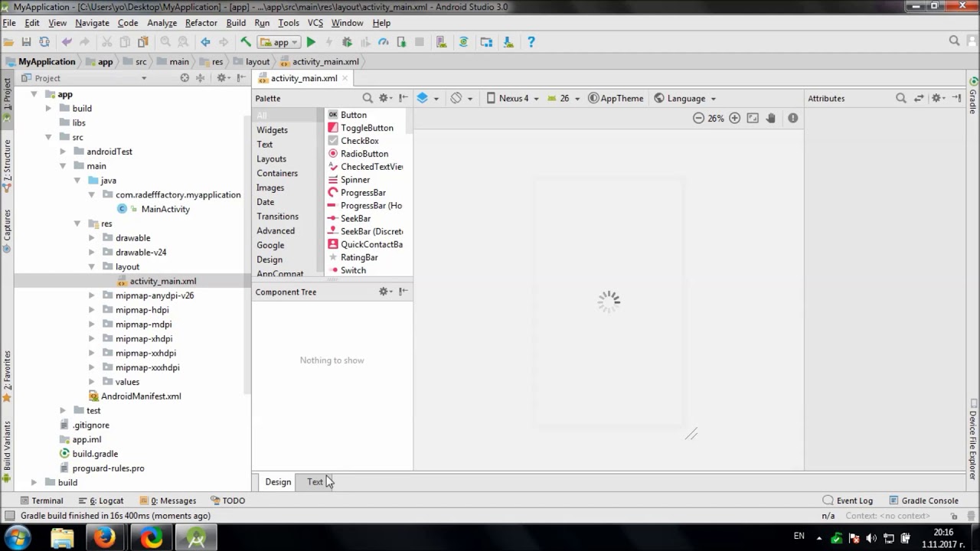Image resolution: width=980 pixels, height=551 pixels.
Task: Click the MyApplication breadcrumb
Action: pos(46,61)
